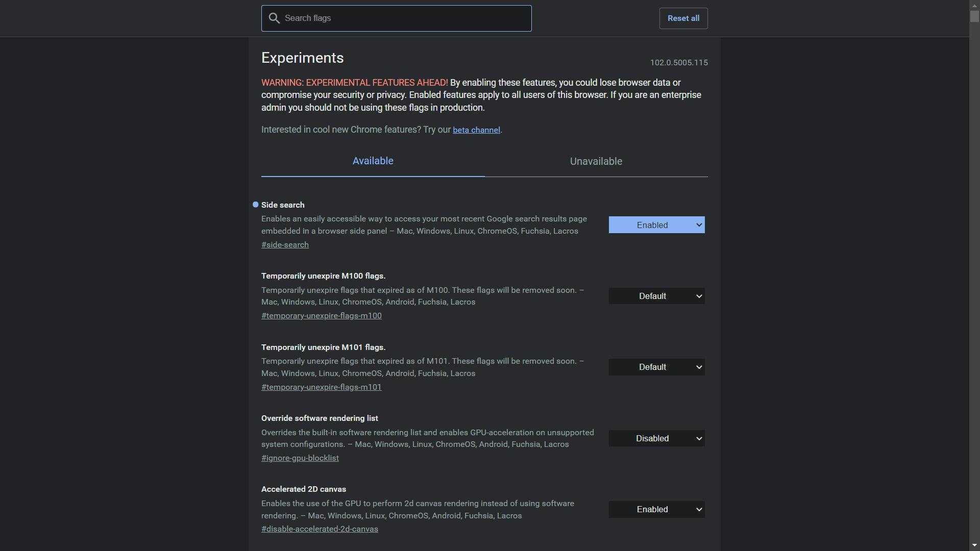Viewport: 980px width, 551px height.
Task: Click the blue dot beside Side search
Action: [256, 205]
